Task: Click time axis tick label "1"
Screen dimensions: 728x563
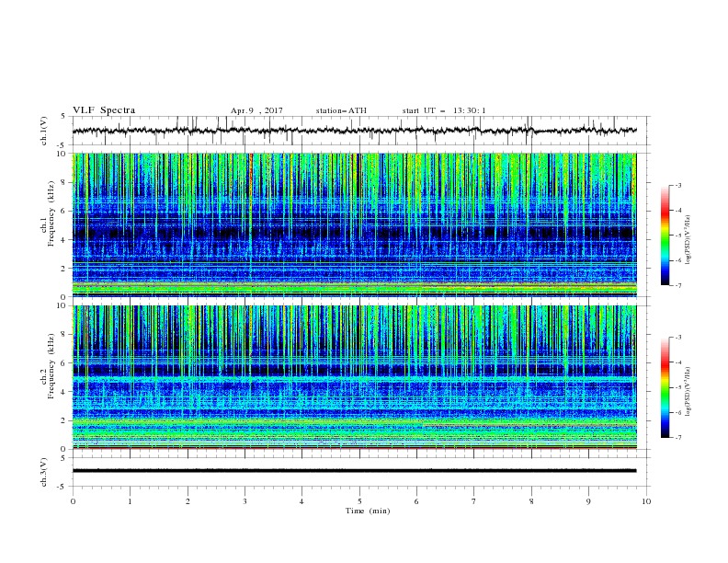Action: coord(130,501)
